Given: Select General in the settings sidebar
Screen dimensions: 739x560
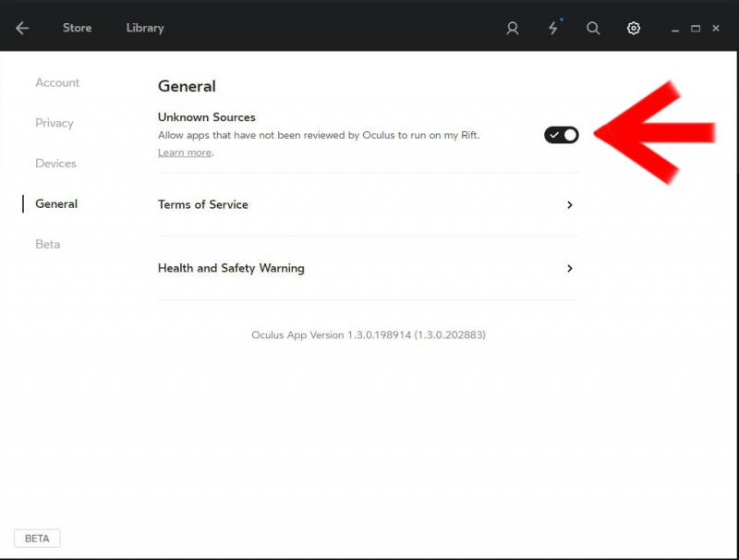Looking at the screenshot, I should point(56,203).
